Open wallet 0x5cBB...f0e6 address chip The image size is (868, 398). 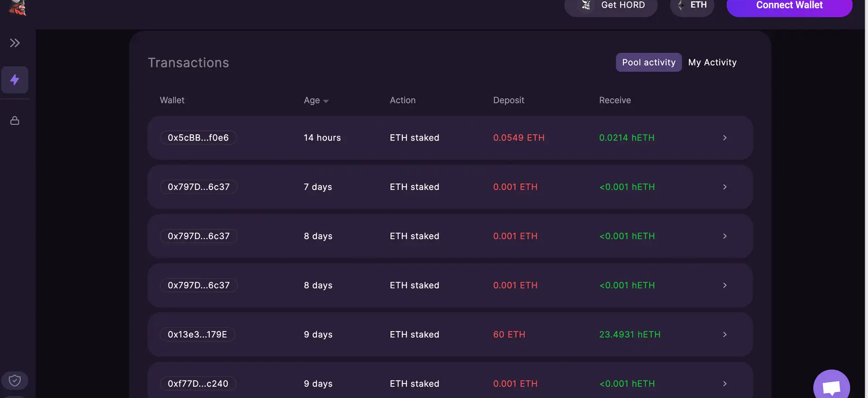198,137
